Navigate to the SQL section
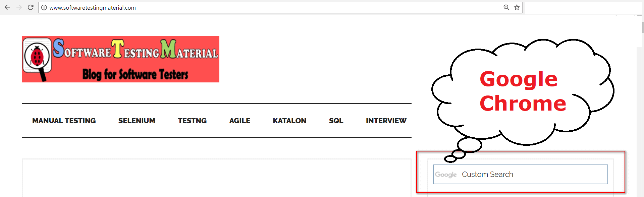The height and width of the screenshot is (197, 644). [x=336, y=121]
